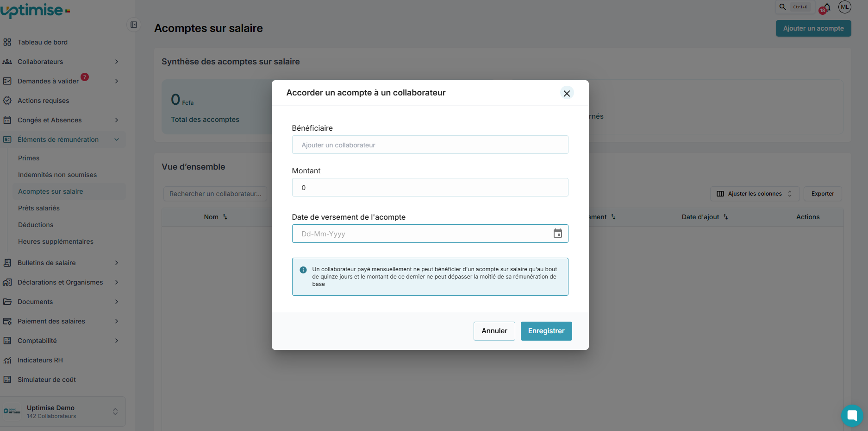The height and width of the screenshot is (431, 868).
Task: Click the Enregistrer button
Action: pyautogui.click(x=546, y=331)
